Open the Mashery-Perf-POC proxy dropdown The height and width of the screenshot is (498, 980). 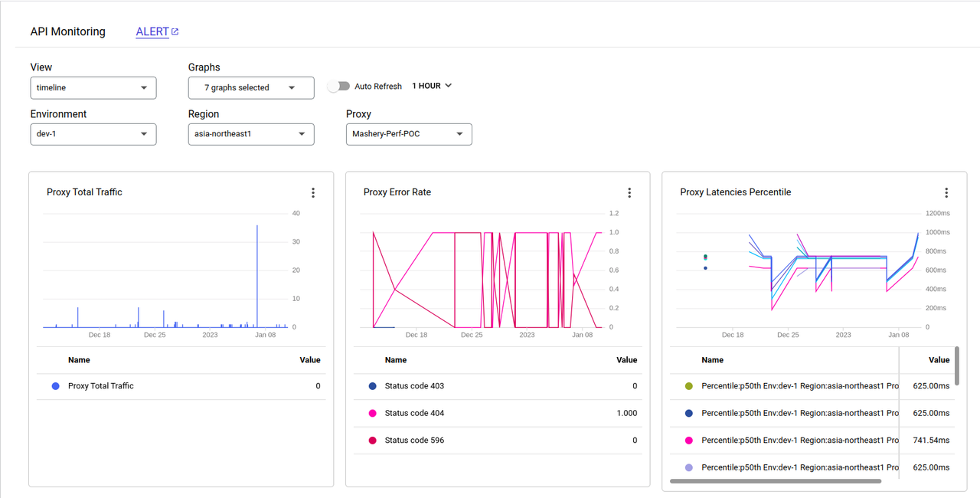(x=409, y=134)
